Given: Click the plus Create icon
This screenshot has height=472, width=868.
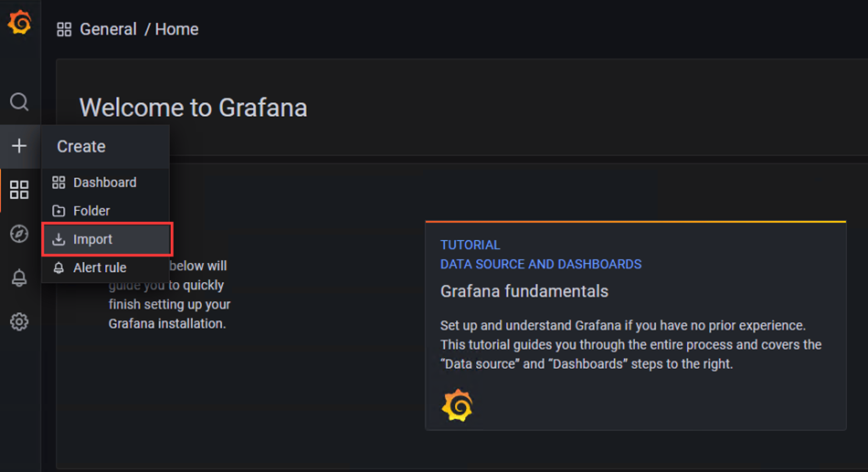Looking at the screenshot, I should (19, 146).
